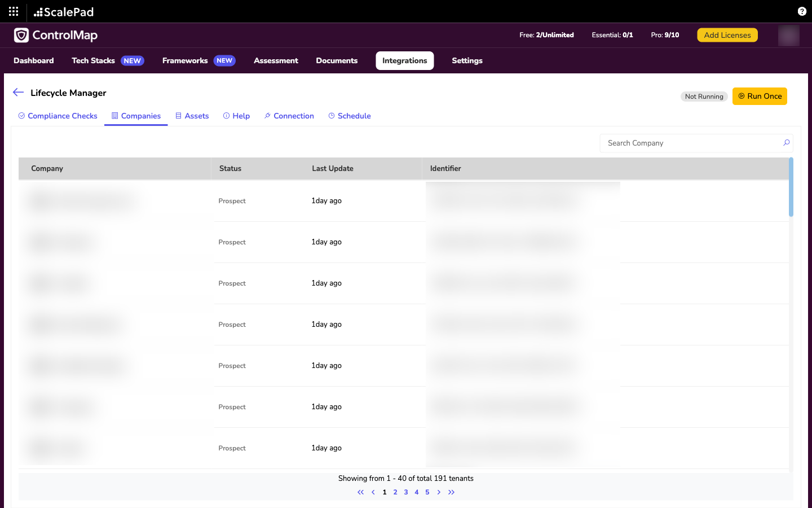The width and height of the screenshot is (812, 508).
Task: Open the Dashboard menu
Action: coord(34,60)
